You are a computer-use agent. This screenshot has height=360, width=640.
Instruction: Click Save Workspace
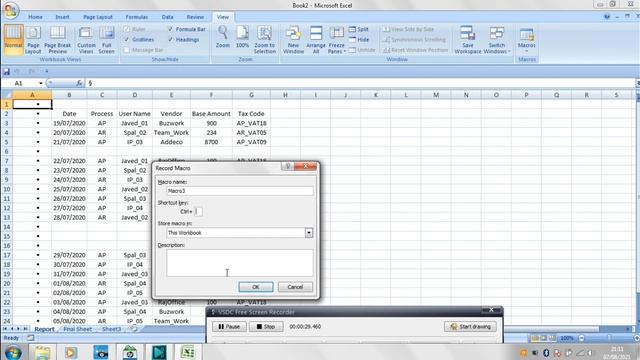tap(468, 39)
